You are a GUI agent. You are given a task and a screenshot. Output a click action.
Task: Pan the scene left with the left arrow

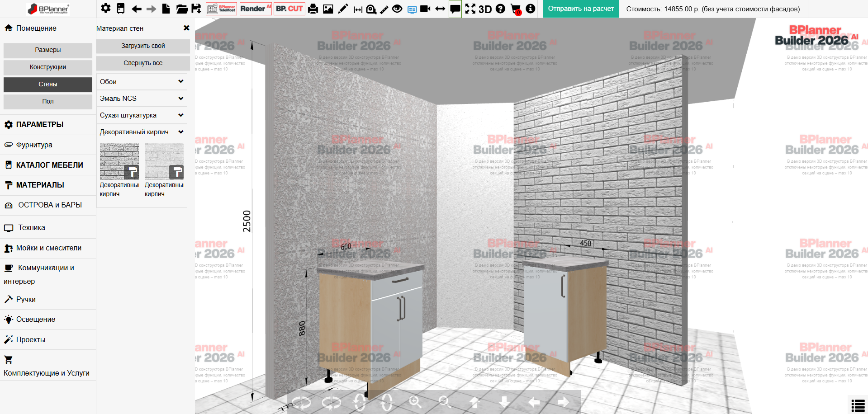pos(534,402)
